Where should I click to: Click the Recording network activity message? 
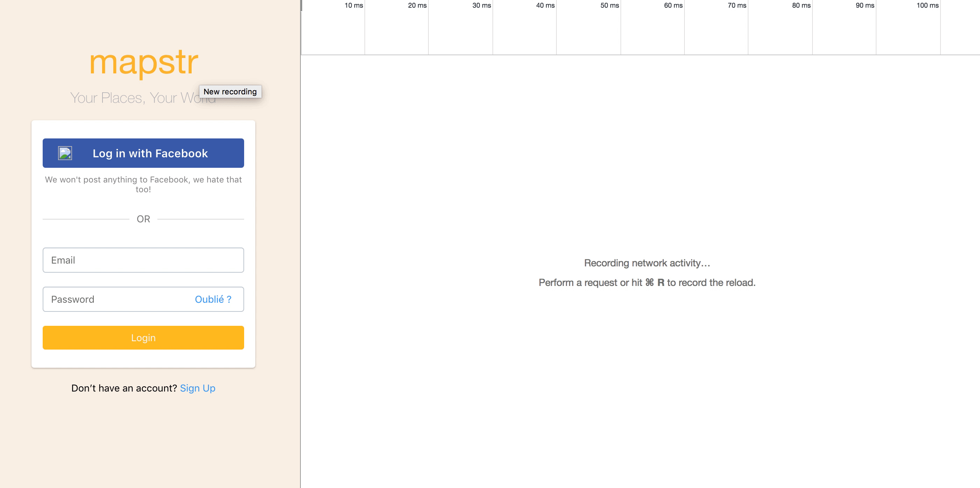click(647, 263)
